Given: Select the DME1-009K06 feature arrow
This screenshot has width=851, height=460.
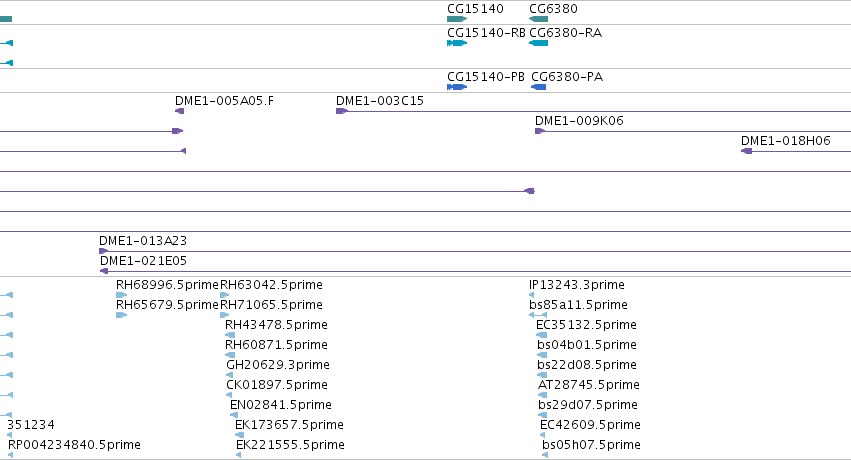Looking at the screenshot, I should 540,131.
